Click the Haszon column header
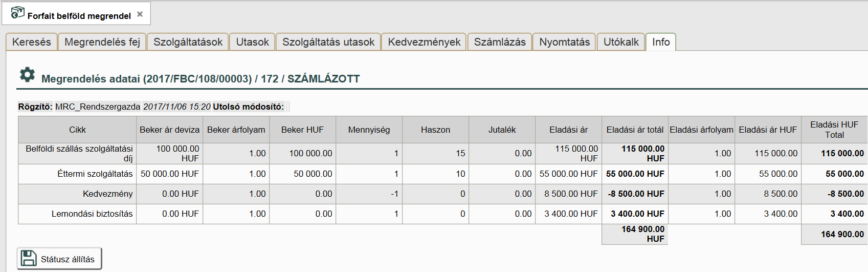The height and width of the screenshot is (272, 868). 435,130
